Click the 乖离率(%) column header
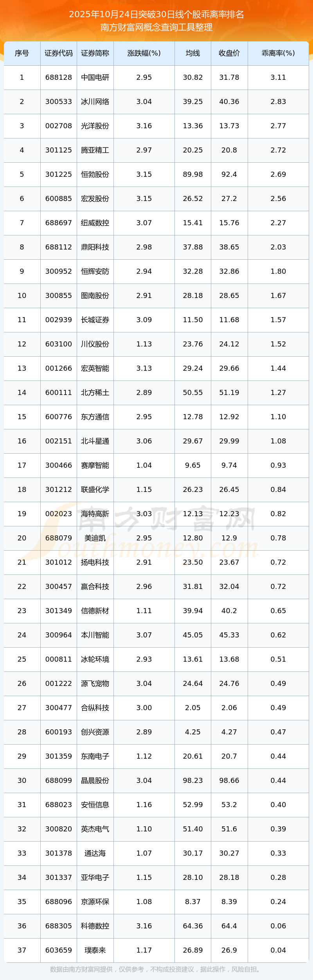Image resolution: width=313 pixels, height=980 pixels. tap(278, 53)
